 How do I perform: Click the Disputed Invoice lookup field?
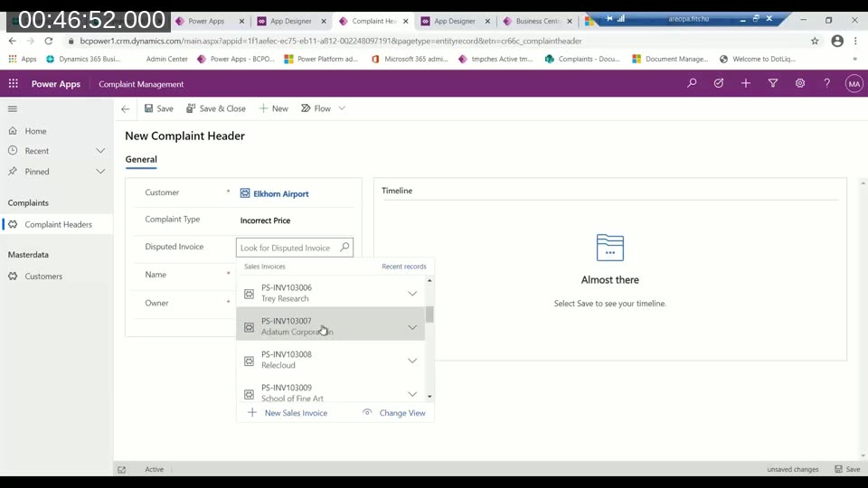pyautogui.click(x=295, y=248)
